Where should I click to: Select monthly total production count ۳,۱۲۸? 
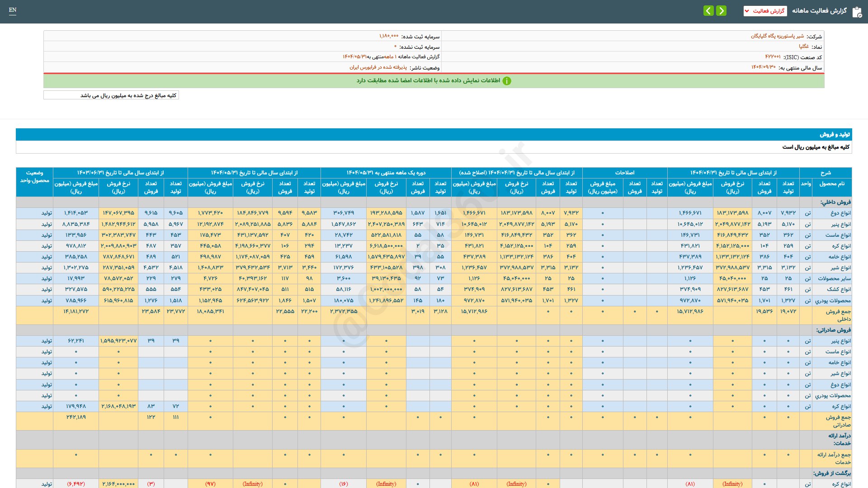pos(440,311)
